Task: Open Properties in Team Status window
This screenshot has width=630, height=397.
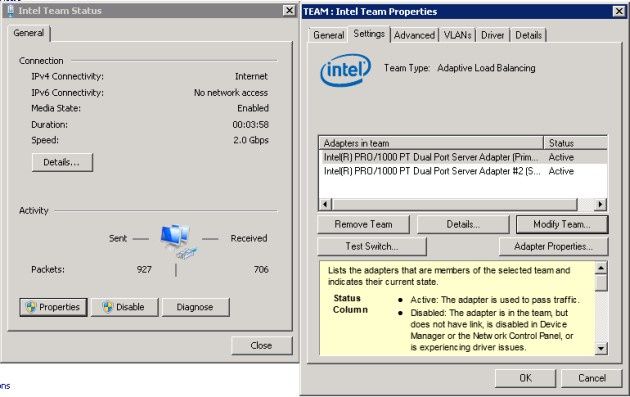Action: click(53, 307)
